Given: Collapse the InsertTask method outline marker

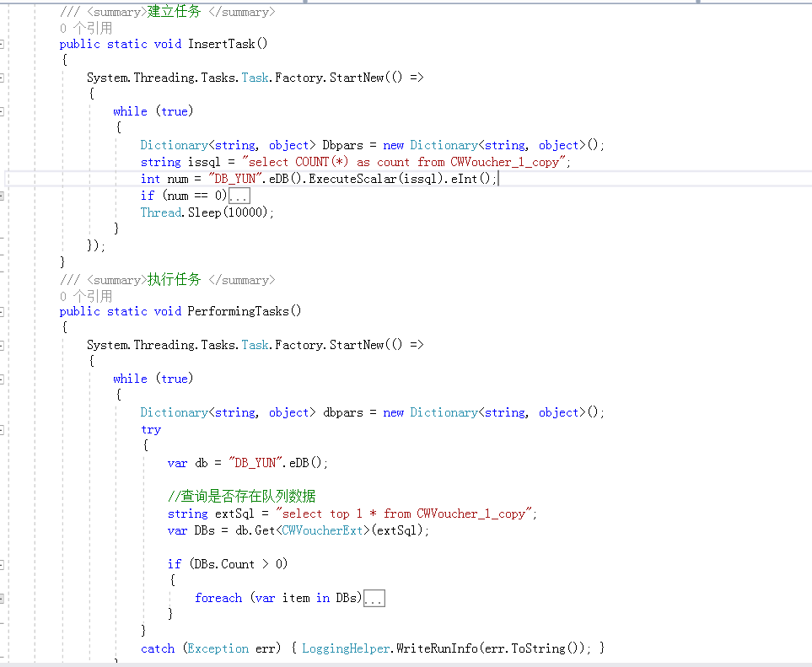Looking at the screenshot, I should (3, 44).
